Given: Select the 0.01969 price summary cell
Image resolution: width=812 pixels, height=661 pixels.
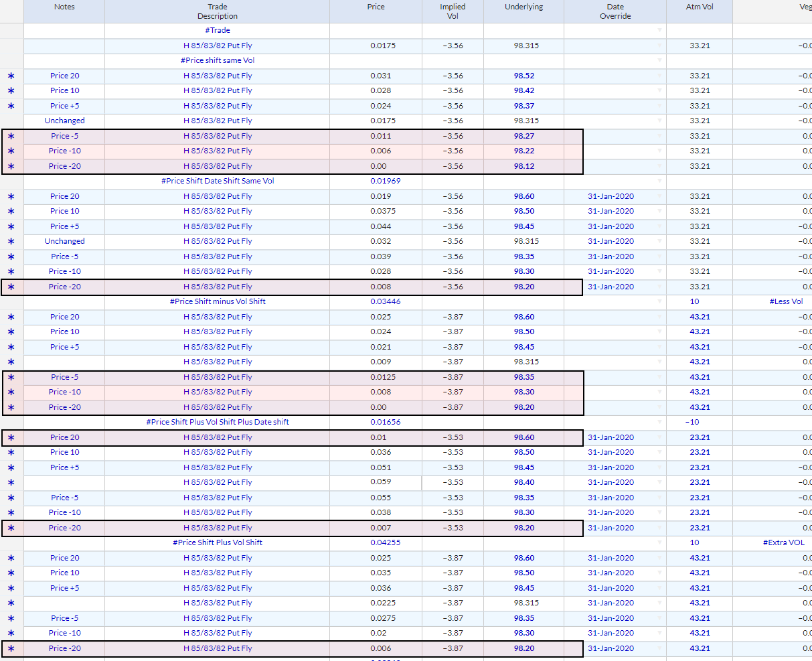Looking at the screenshot, I should pyautogui.click(x=376, y=181).
